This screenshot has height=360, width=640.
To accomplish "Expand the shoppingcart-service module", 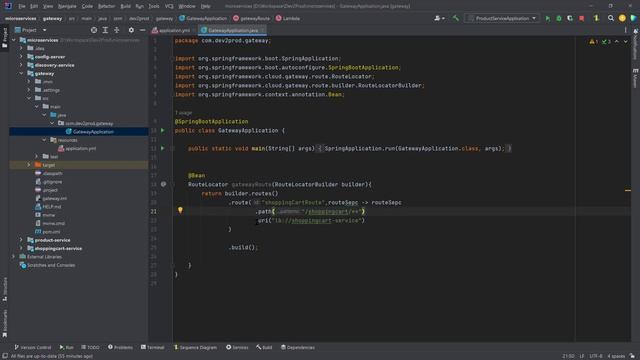I will click(x=21, y=248).
